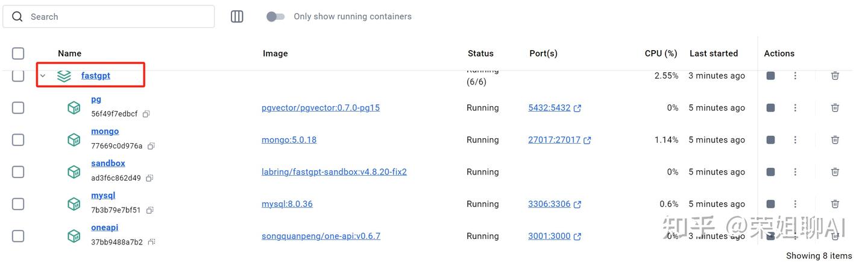This screenshot has height=262, width=868.
Task: Copy sandbox container ID ad3f6c862d49
Action: point(149,178)
